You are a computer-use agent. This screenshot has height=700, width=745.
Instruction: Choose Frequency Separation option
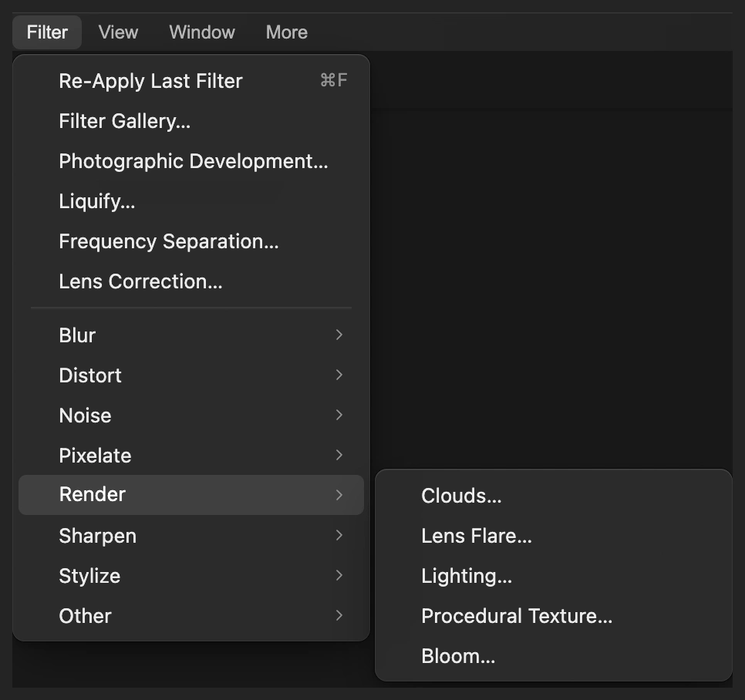[191, 241]
